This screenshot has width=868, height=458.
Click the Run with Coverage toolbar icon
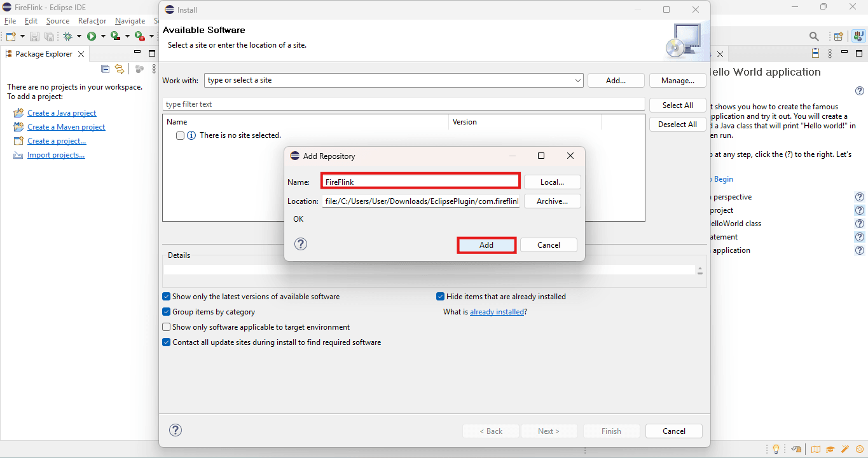point(115,36)
